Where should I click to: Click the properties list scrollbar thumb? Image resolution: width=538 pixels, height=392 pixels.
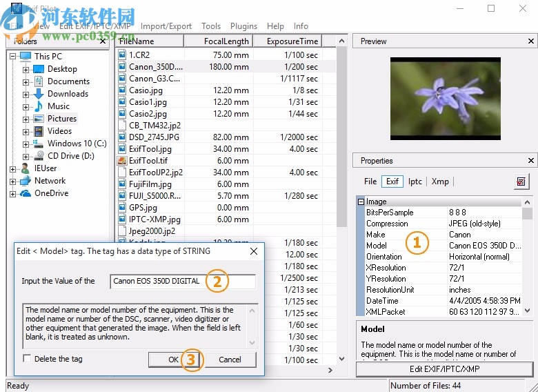point(528,213)
